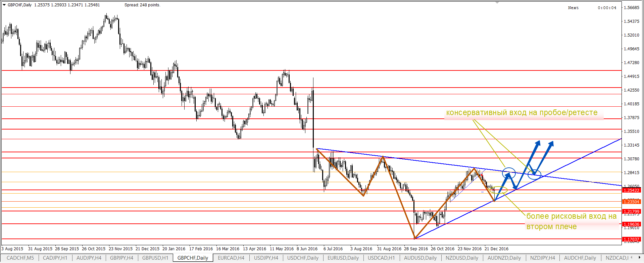
Task: Switch to the USDCHF,Daily chart tab
Action: pos(303,258)
